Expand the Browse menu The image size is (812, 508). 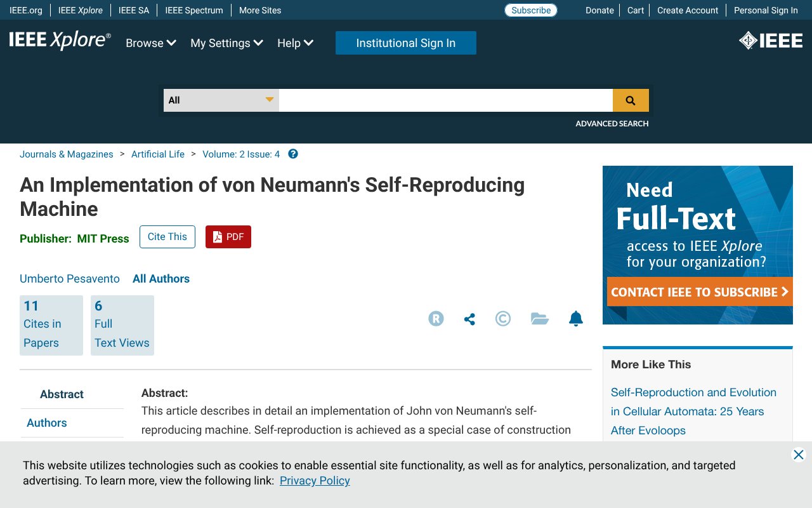(x=150, y=43)
